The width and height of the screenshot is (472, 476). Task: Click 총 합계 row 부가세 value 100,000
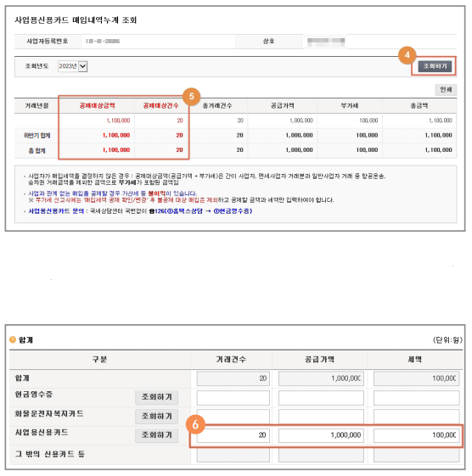click(x=367, y=150)
